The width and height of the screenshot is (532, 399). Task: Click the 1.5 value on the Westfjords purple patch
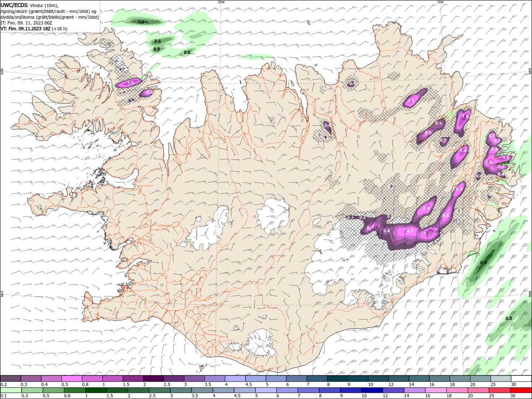pyautogui.click(x=131, y=83)
